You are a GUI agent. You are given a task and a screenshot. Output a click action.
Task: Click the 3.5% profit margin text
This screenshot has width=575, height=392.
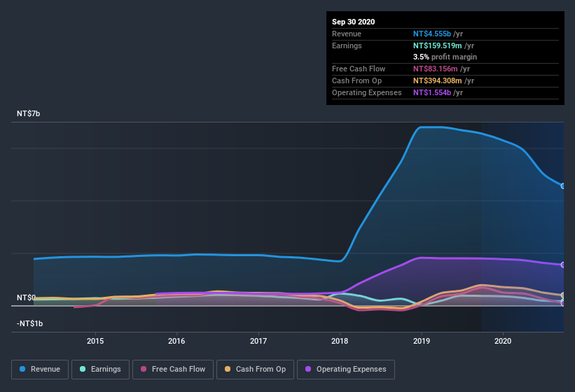pyautogui.click(x=445, y=57)
